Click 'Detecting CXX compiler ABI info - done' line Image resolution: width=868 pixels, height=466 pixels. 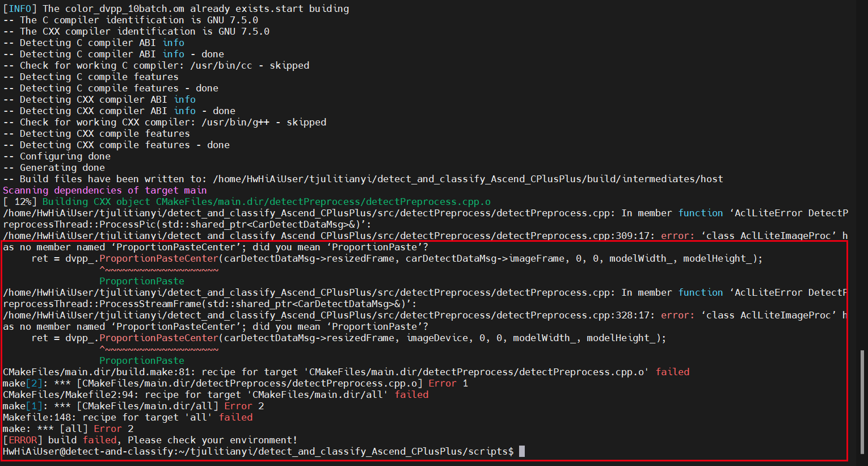(x=119, y=111)
